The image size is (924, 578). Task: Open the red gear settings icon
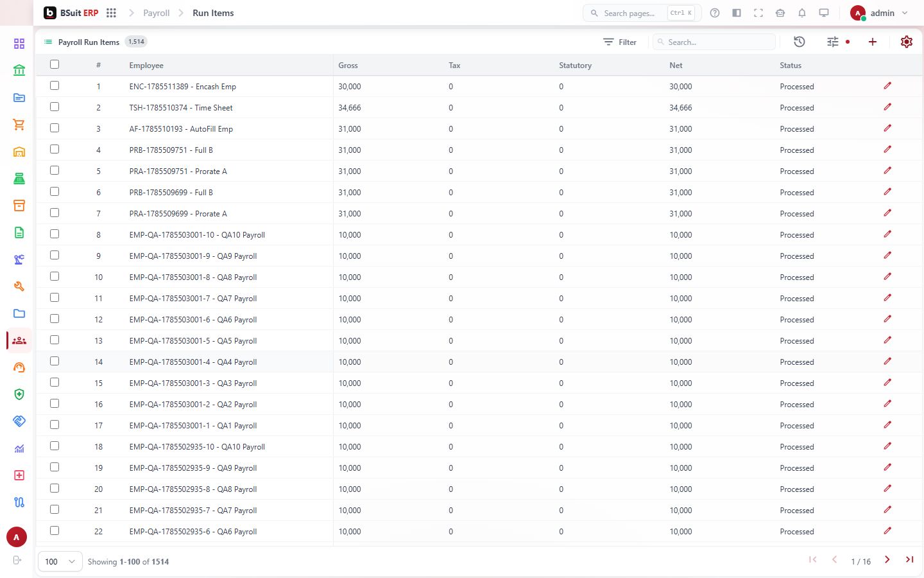907,42
